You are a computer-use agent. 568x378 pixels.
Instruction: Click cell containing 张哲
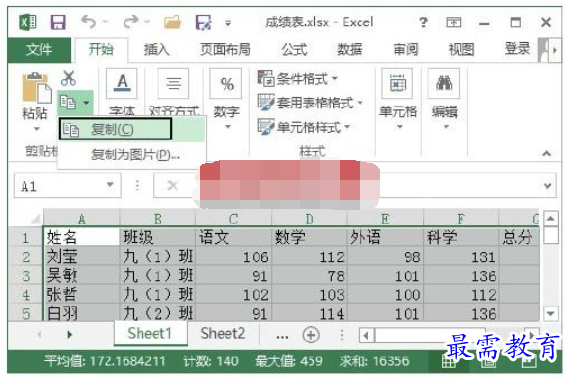click(x=82, y=295)
